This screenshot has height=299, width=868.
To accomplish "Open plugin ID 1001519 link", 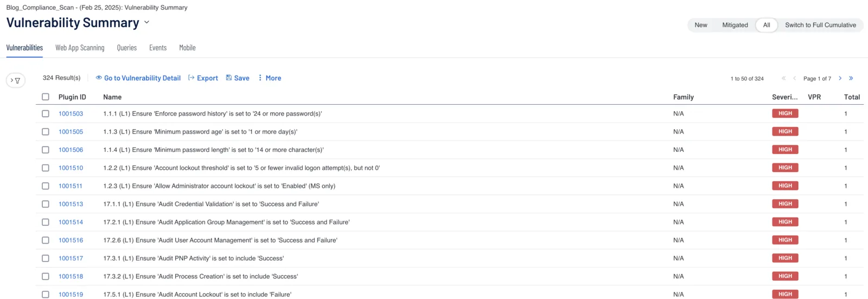I will pos(71,294).
